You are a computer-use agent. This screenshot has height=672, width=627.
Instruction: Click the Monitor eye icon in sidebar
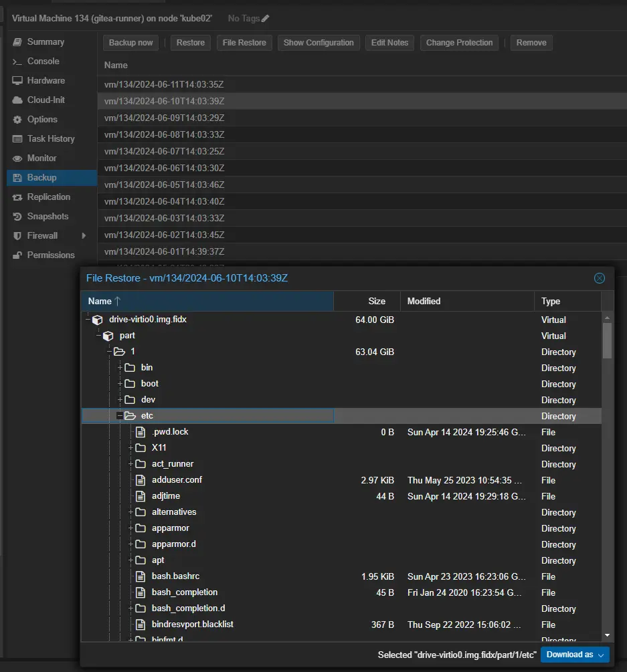pos(17,158)
